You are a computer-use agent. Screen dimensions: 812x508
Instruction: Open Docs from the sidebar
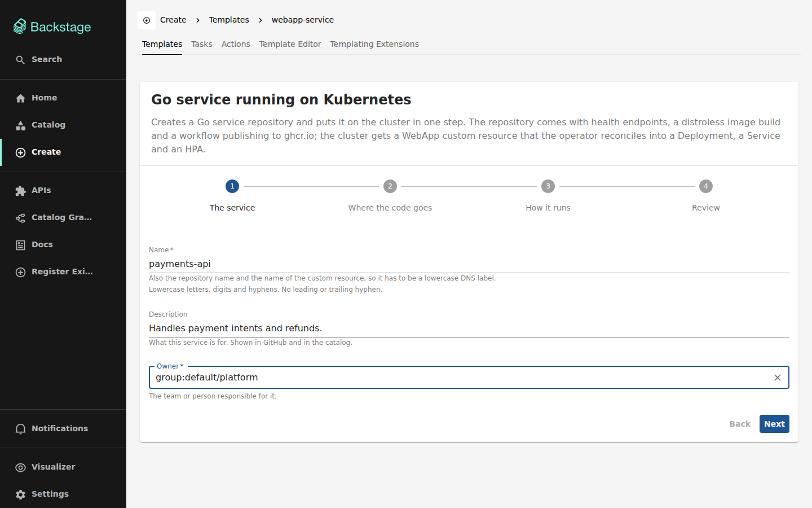[x=63, y=244]
